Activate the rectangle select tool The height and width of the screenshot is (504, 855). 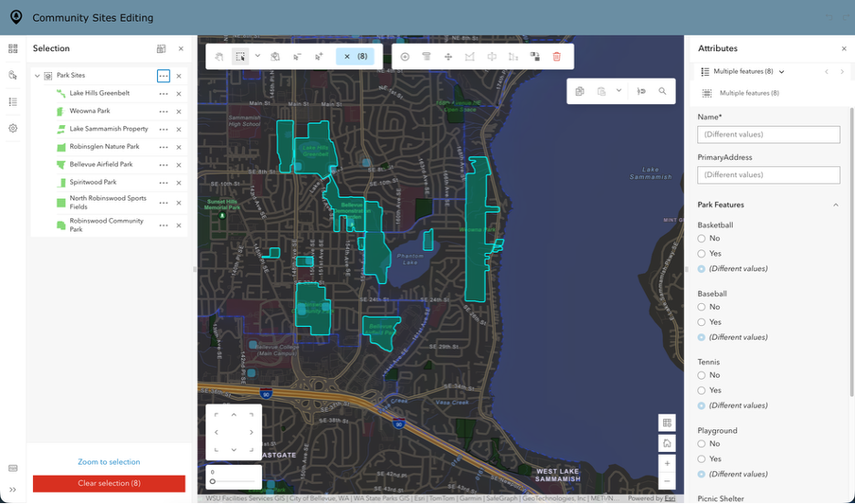click(240, 57)
